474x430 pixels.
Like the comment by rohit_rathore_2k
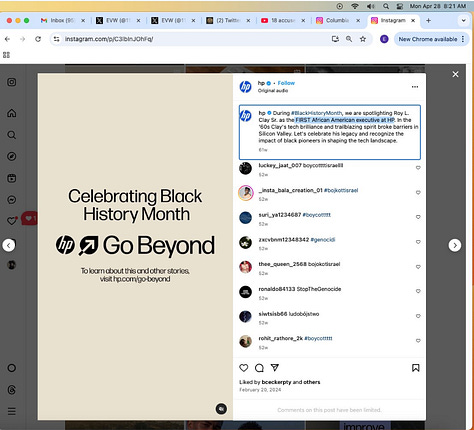[x=418, y=341]
